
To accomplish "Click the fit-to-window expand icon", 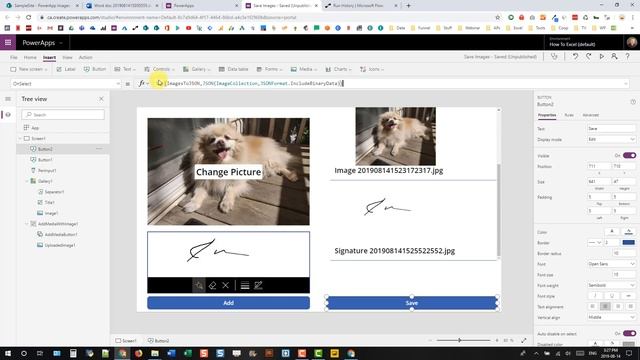I will [x=524, y=340].
